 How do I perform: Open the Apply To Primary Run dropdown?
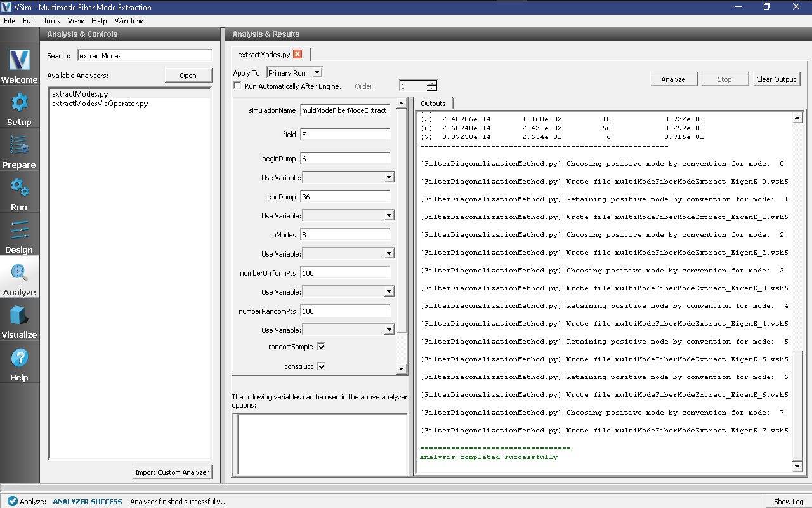pyautogui.click(x=294, y=73)
